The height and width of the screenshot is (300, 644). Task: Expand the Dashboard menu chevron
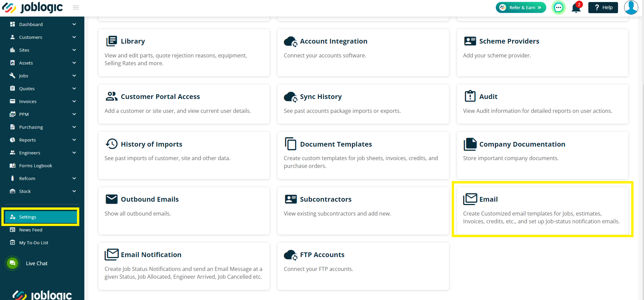pos(74,24)
